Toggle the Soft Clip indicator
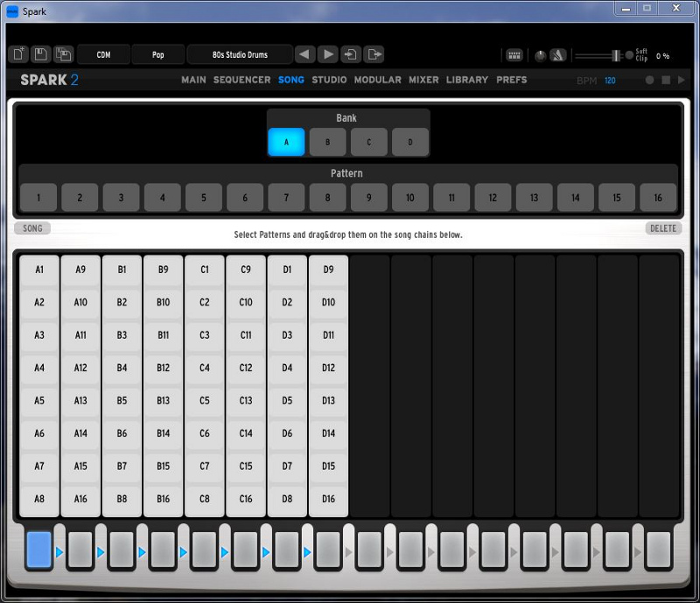 coord(629,55)
